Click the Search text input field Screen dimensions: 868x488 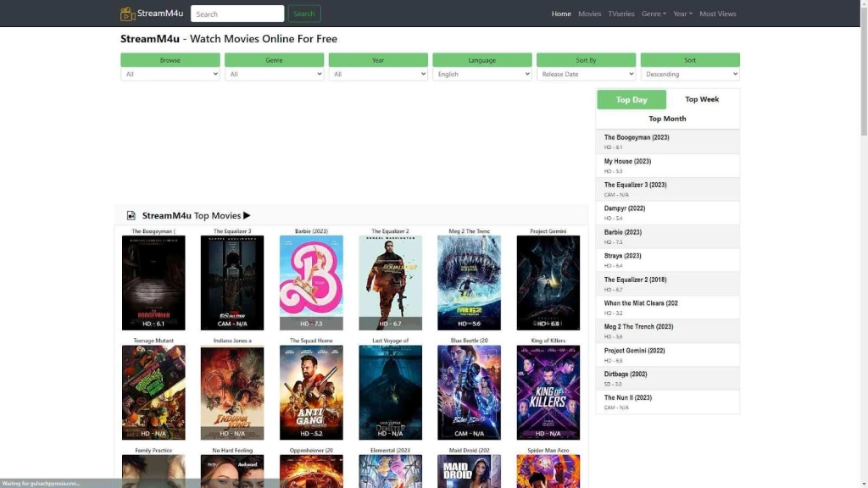pyautogui.click(x=237, y=14)
